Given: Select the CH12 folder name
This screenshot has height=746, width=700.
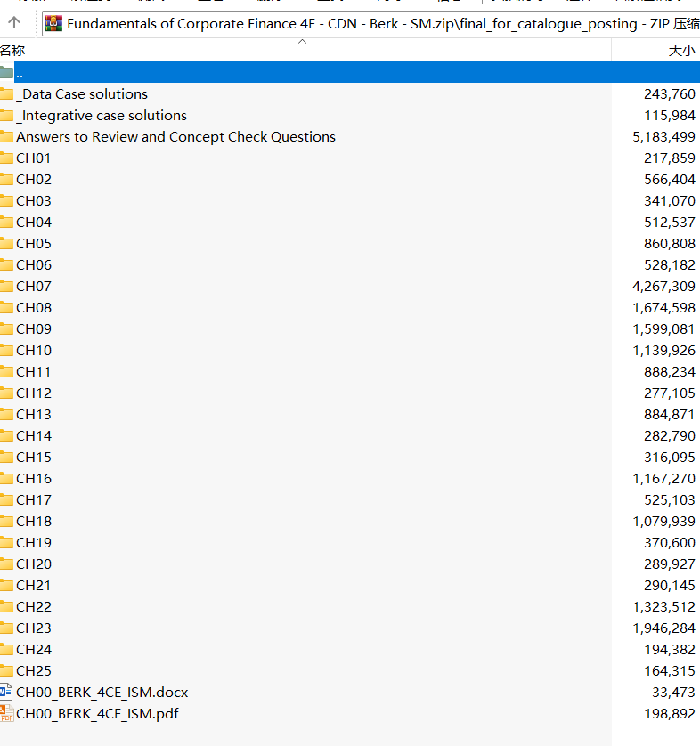Looking at the screenshot, I should [34, 393].
